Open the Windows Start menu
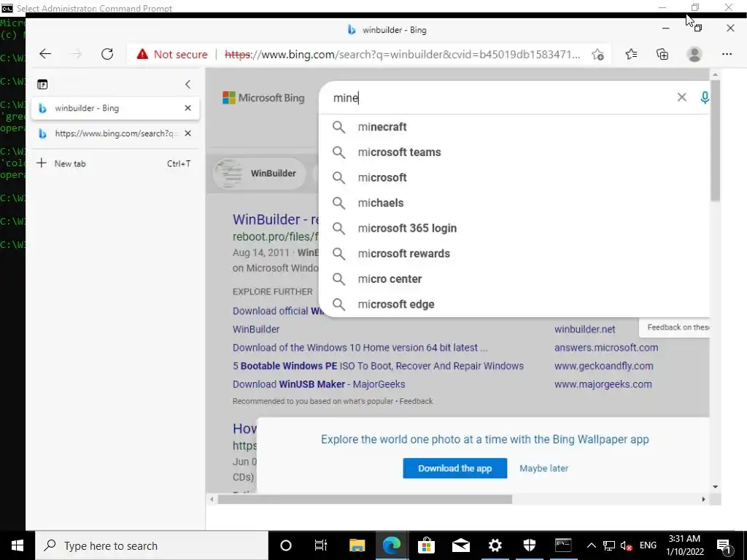Screen dimensions: 747x560 pyautogui.click(x=18, y=545)
